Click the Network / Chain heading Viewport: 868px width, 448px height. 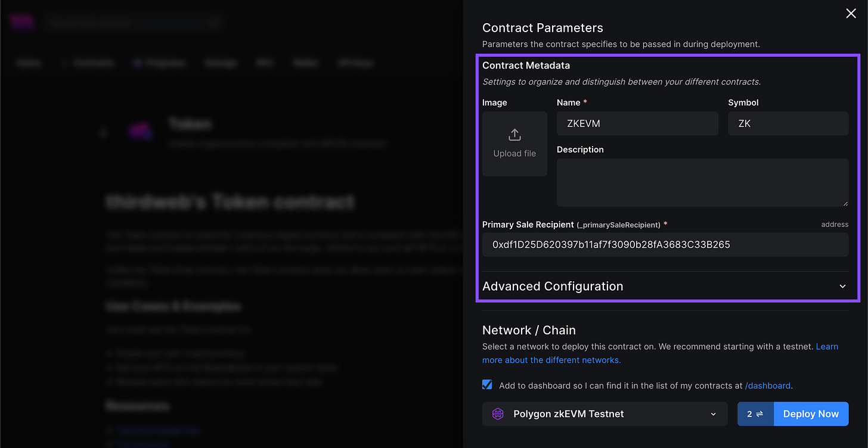tap(529, 330)
